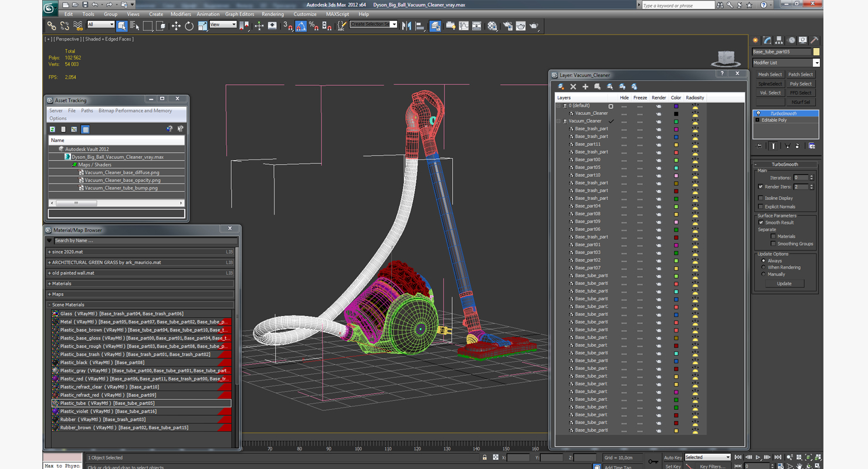Toggle Angle Snap in the toolbar

pos(301,26)
